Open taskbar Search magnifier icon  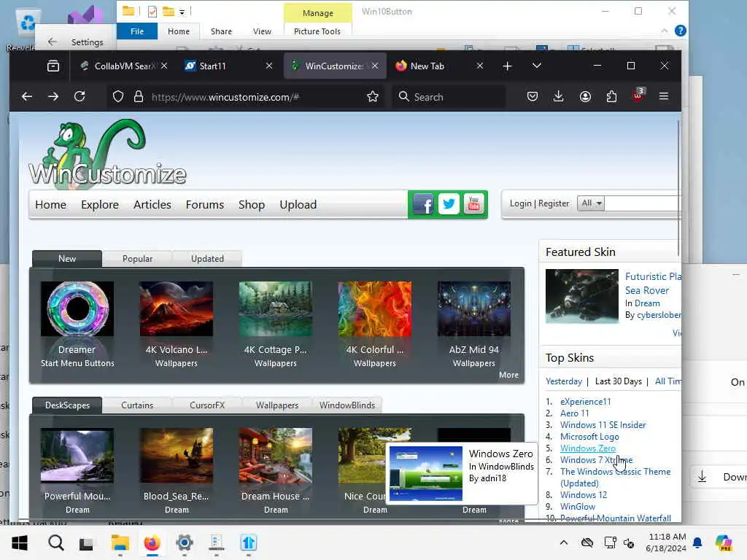[55, 542]
